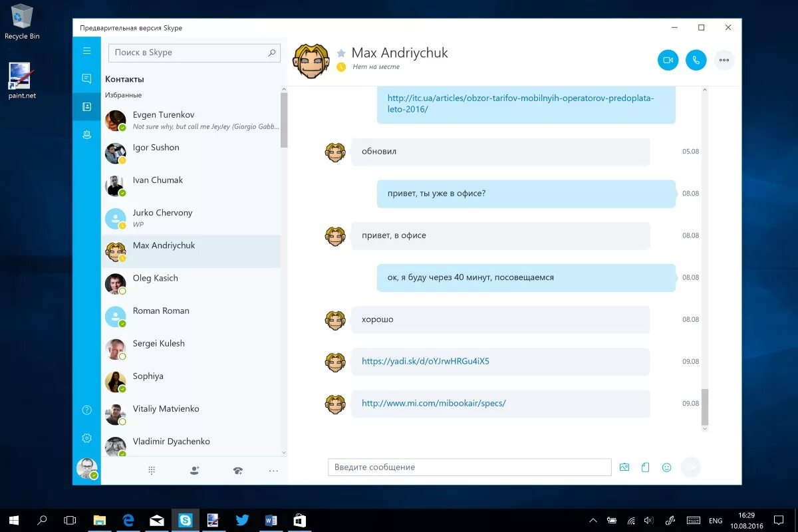Select contact Oleg Kasich
The image size is (798, 532).
tap(191, 284)
